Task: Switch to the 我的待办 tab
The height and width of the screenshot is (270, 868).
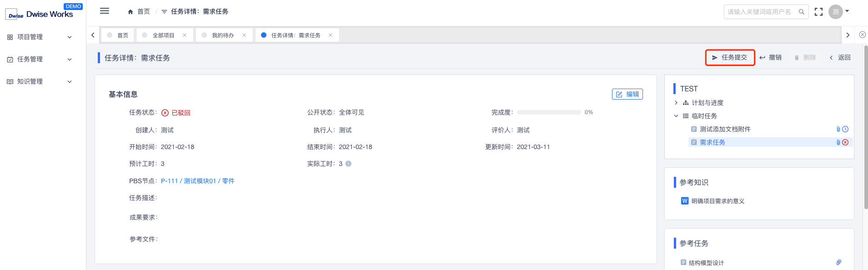Action: pos(222,35)
